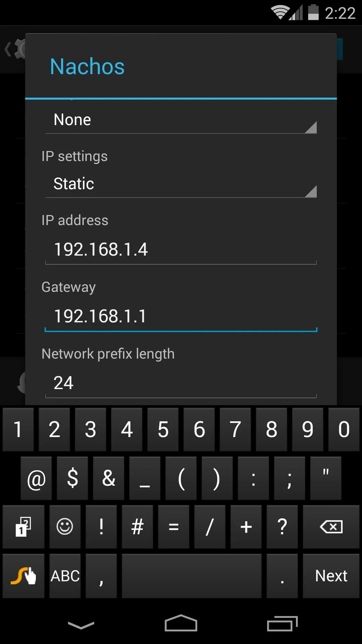Switch keyboard to ABC letters

click(65, 576)
